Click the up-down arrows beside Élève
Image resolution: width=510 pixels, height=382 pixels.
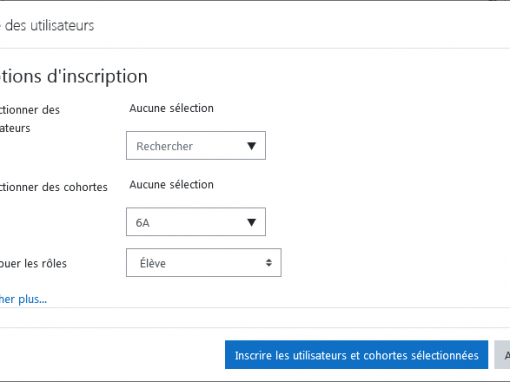(269, 263)
